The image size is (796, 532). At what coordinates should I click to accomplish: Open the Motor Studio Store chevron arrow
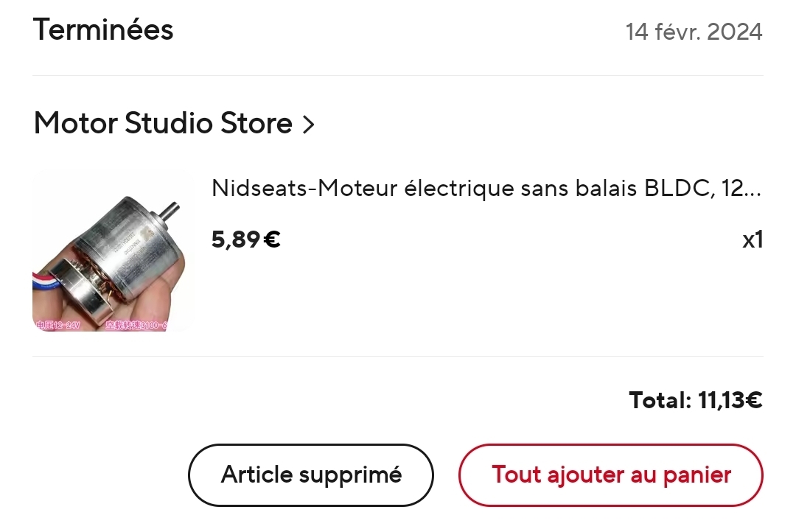pyautogui.click(x=308, y=124)
